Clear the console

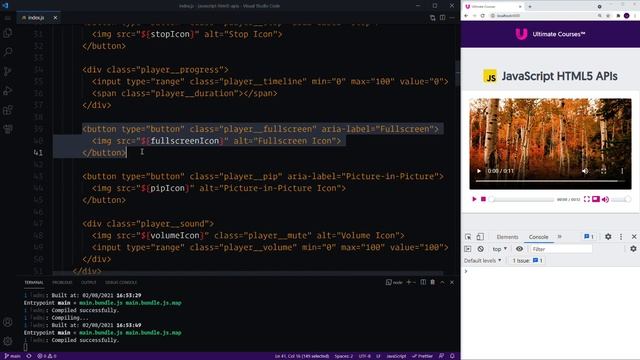pos(480,249)
